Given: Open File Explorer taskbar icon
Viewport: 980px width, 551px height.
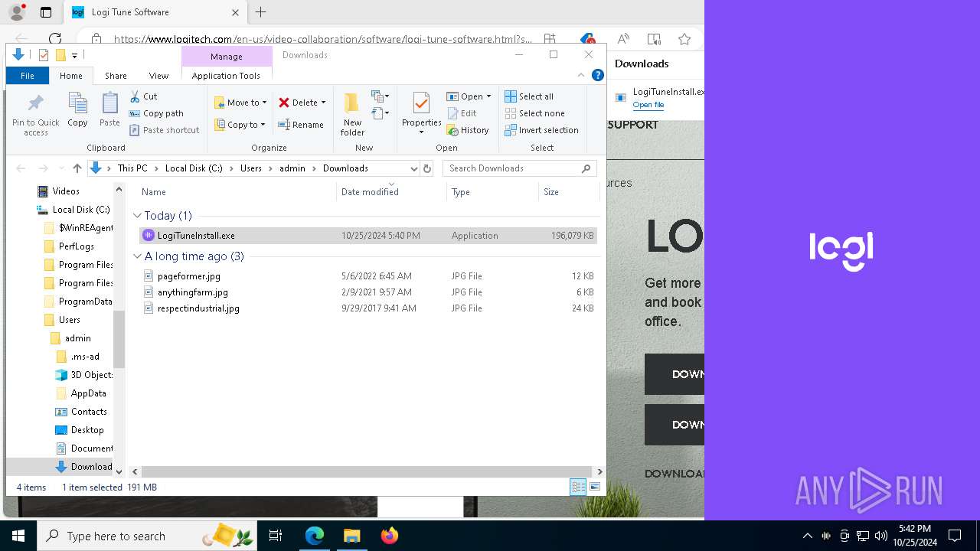Looking at the screenshot, I should click(x=351, y=536).
